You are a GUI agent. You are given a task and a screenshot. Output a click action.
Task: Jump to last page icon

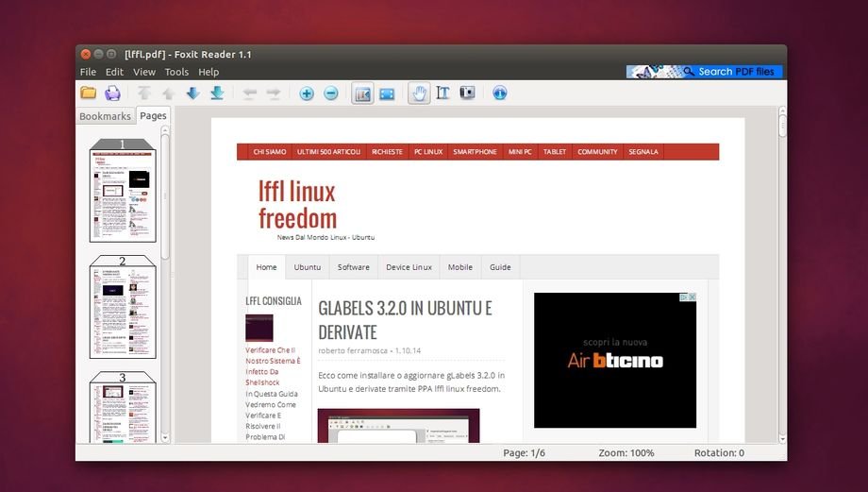pyautogui.click(x=217, y=93)
